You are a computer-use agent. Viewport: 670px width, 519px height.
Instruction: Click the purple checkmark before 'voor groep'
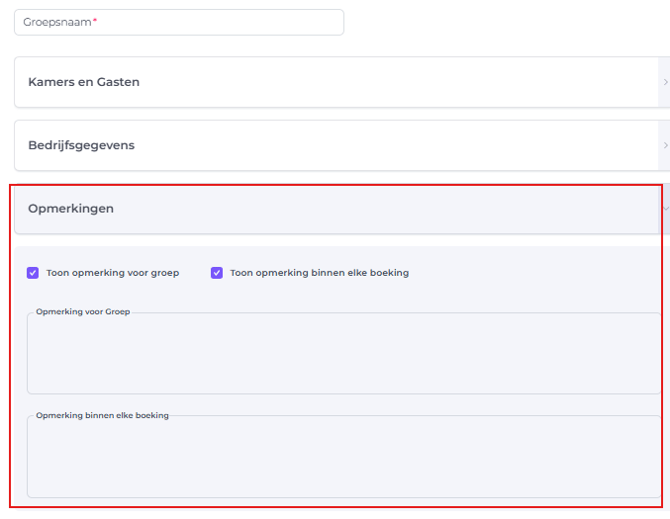point(33,273)
